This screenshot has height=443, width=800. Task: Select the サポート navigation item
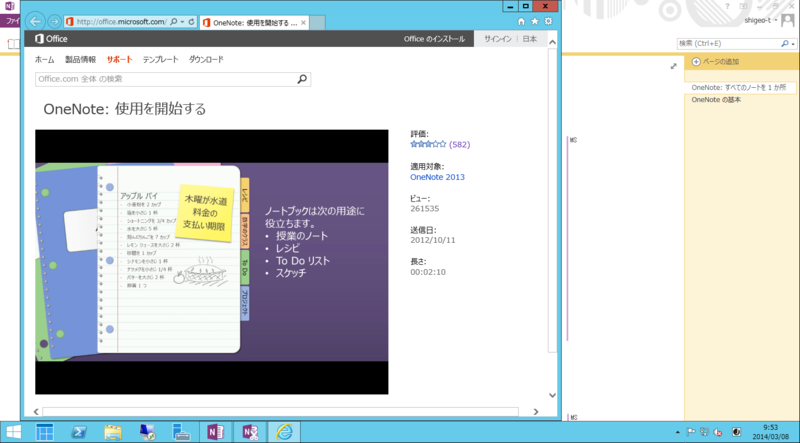pyautogui.click(x=119, y=60)
